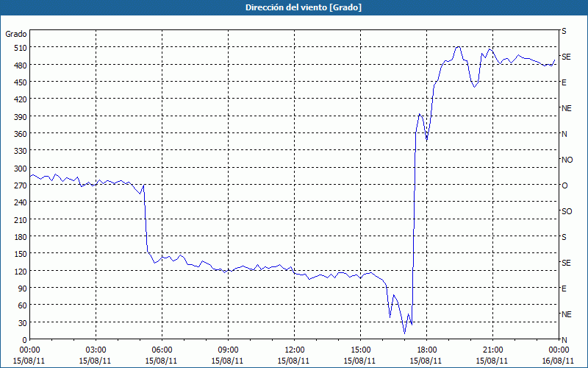Select the 18:00 x-axis time label
This screenshot has width=588, height=368.
[x=427, y=350]
